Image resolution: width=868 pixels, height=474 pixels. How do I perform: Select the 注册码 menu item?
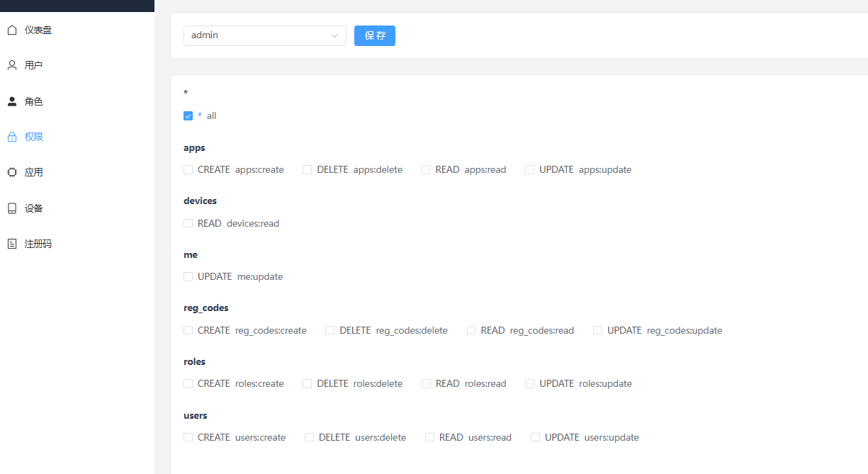pyautogui.click(x=38, y=244)
